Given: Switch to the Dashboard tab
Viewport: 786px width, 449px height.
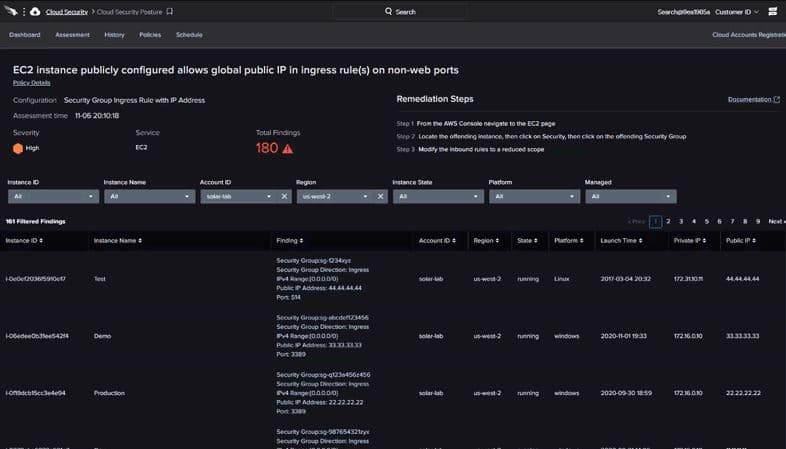Looking at the screenshot, I should (x=25, y=35).
